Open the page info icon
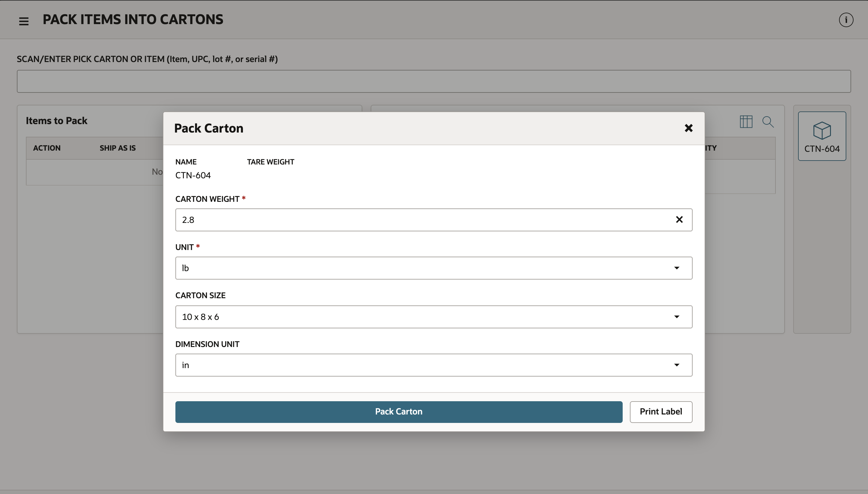 (x=846, y=20)
